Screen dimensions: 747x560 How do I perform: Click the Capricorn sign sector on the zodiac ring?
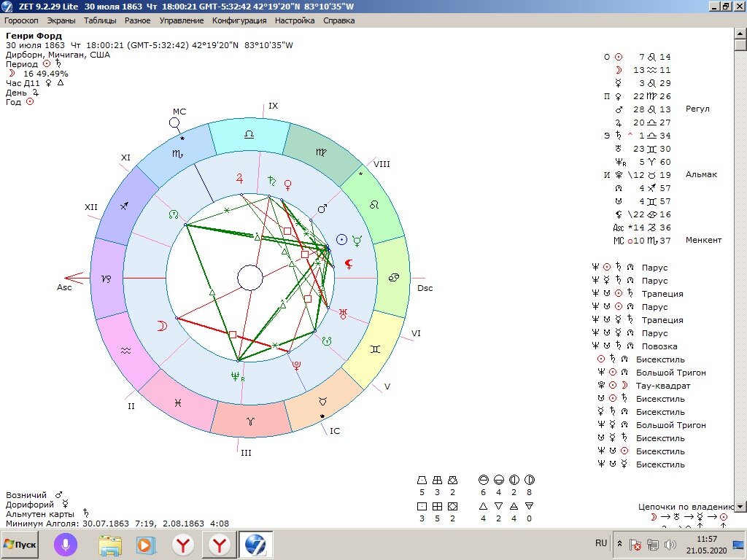[x=107, y=279]
